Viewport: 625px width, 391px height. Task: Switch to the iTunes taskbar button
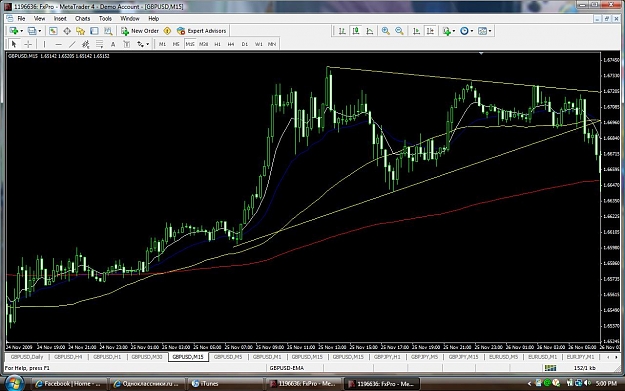[225, 384]
